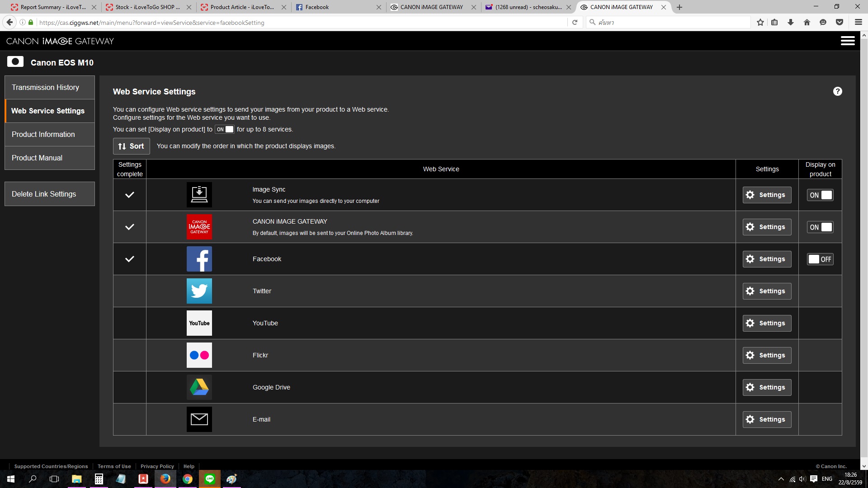Click the Image Sync service icon
This screenshot has height=488, width=868.
[x=199, y=195]
